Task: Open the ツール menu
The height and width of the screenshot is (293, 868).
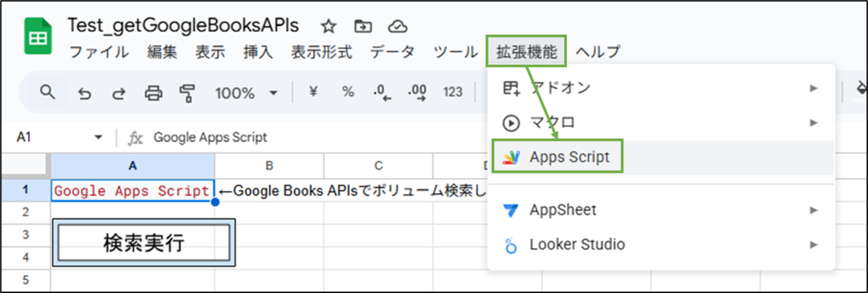Action: click(x=455, y=51)
